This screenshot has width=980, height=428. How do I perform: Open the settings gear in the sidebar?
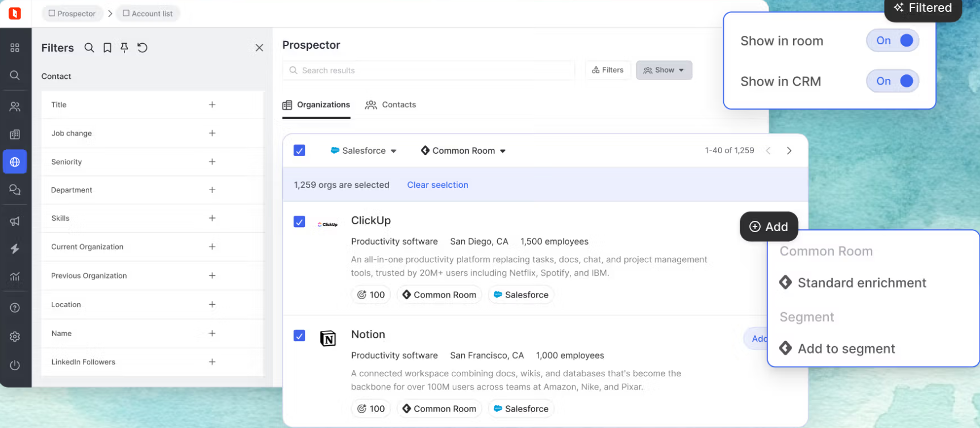[15, 337]
